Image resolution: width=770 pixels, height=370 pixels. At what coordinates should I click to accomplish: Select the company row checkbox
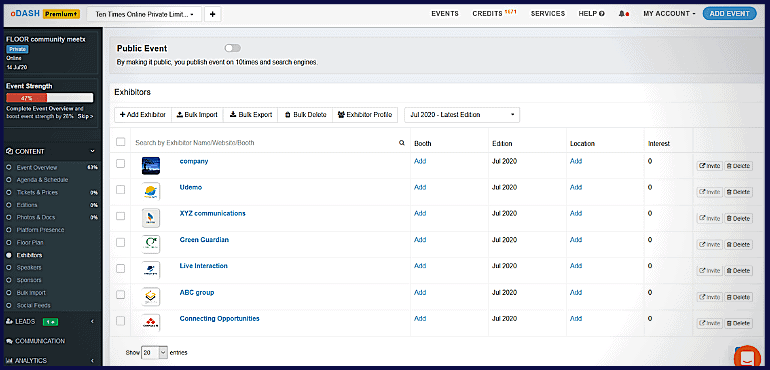tap(120, 164)
